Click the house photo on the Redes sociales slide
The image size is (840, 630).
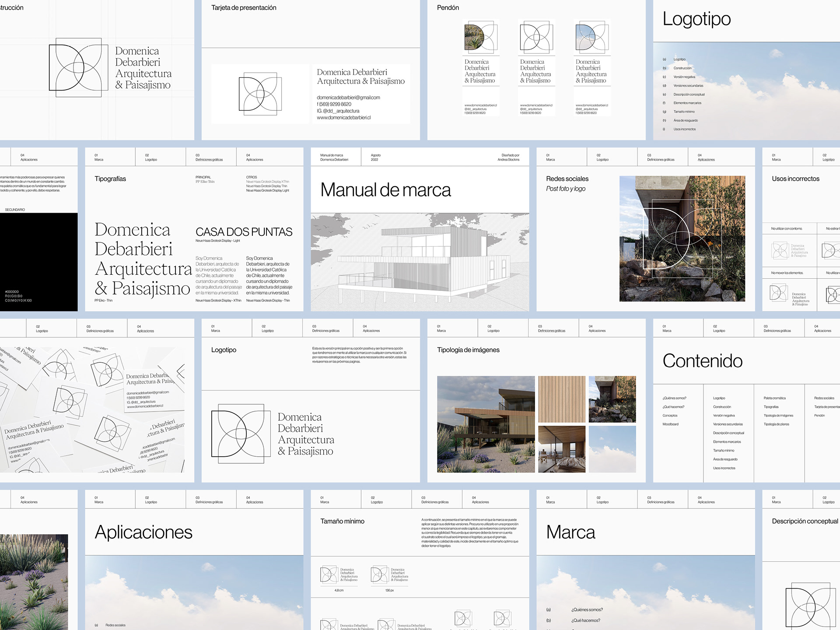coord(682,239)
